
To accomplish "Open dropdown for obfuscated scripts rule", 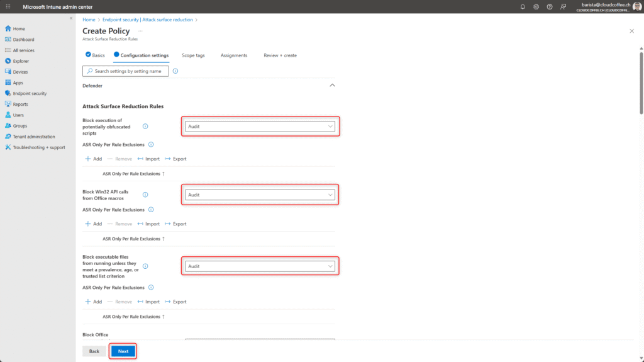I will point(260,127).
